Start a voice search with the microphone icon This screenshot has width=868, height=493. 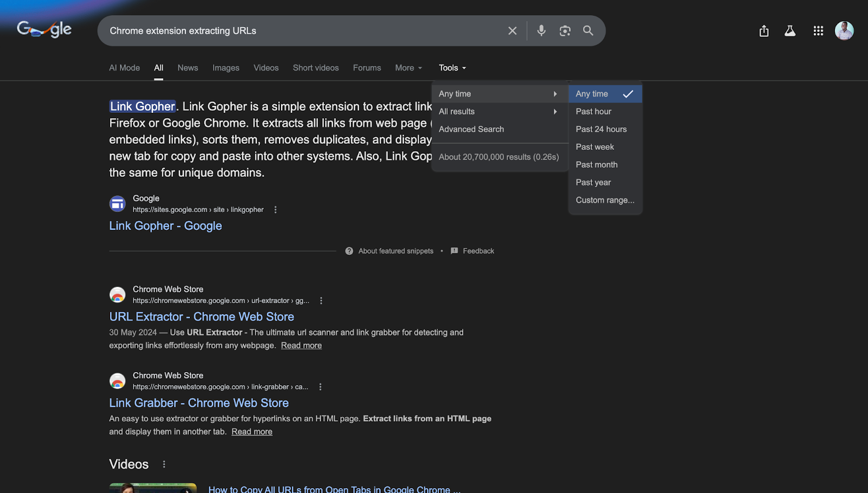(x=541, y=30)
